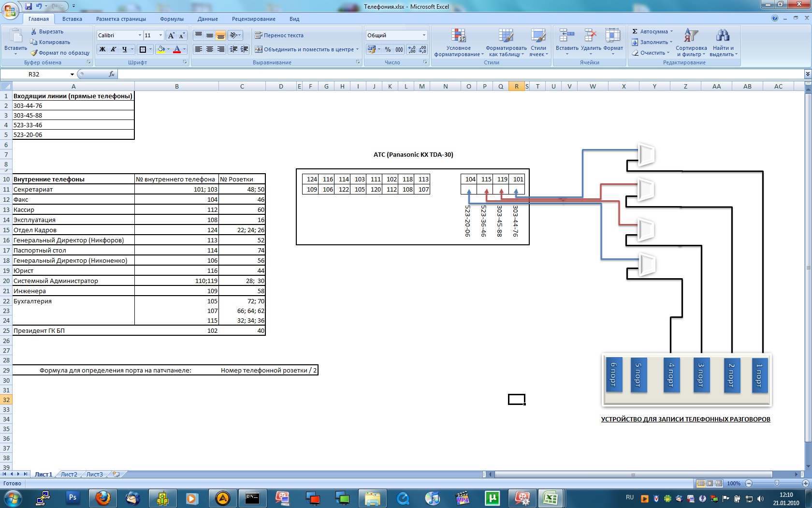812x508 pixels.
Task: Apply percent style format
Action: 388,49
